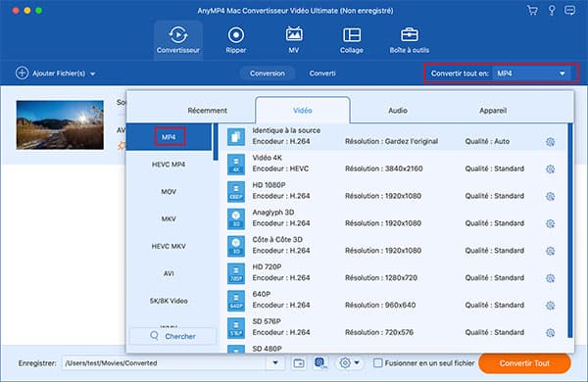The image size is (588, 382).
Task: Open settings gear for Vidéo 4K
Action: [550, 169]
